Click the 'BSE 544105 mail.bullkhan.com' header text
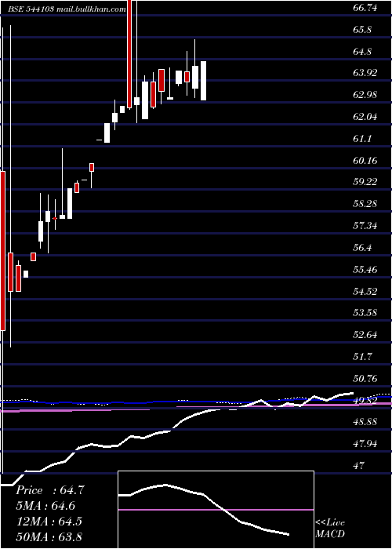This screenshot has width=392, height=549. 67,9
